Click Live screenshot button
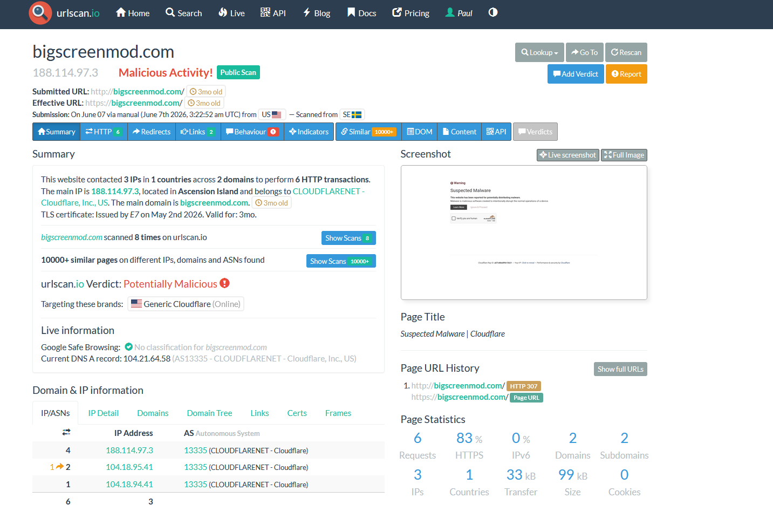773x532 pixels. [567, 155]
